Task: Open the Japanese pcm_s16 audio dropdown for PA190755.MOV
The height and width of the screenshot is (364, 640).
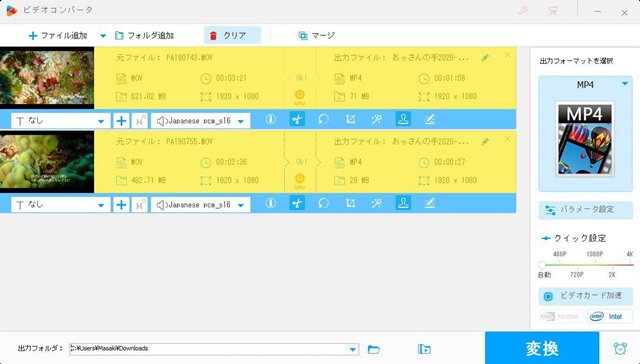Action: [x=200, y=205]
